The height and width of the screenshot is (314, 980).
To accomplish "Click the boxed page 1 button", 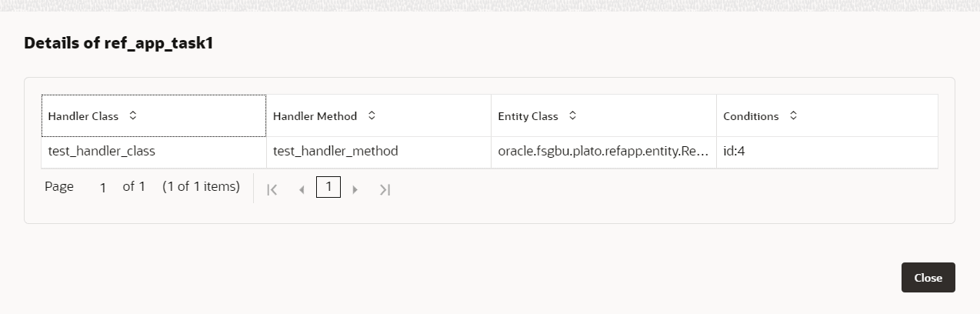I will (328, 187).
